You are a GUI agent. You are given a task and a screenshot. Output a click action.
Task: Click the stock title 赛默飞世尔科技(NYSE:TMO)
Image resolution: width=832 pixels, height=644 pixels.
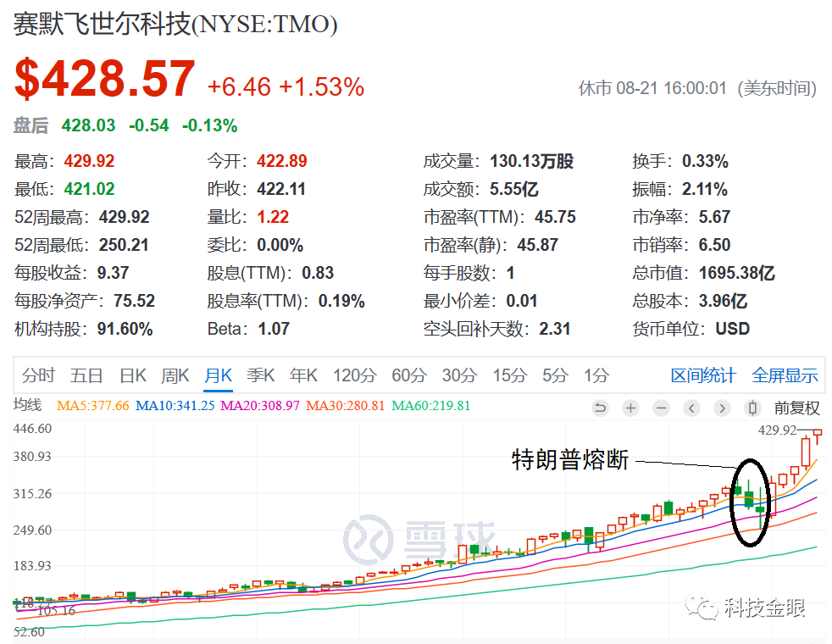pos(175,25)
